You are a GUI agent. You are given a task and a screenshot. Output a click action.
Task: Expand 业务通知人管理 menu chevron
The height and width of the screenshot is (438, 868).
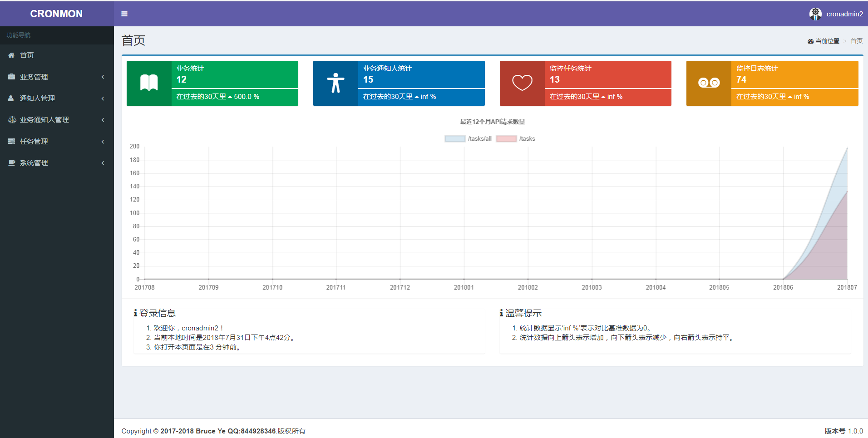103,120
